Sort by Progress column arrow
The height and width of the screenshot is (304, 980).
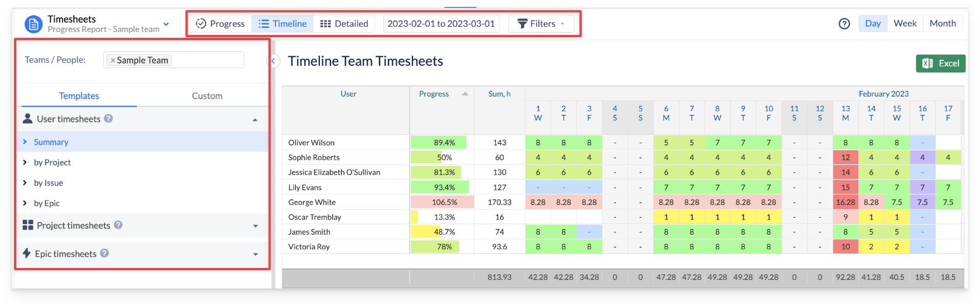(x=465, y=94)
